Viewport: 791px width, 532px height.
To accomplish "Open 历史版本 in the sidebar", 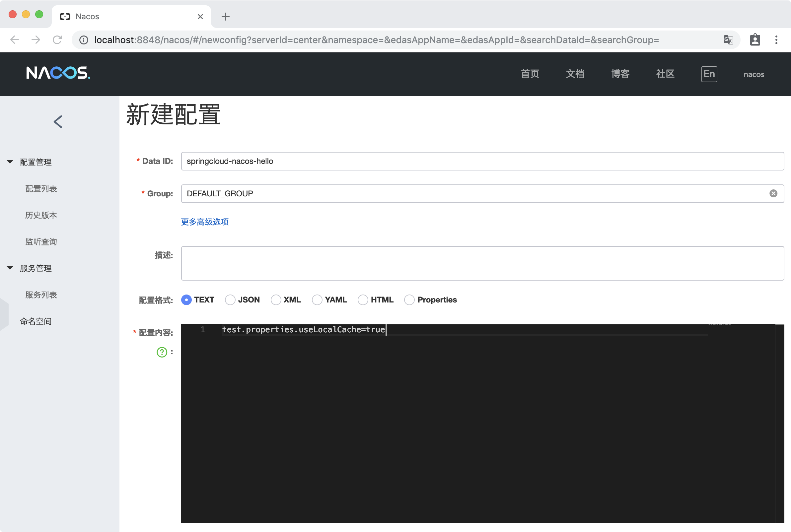I will point(41,215).
